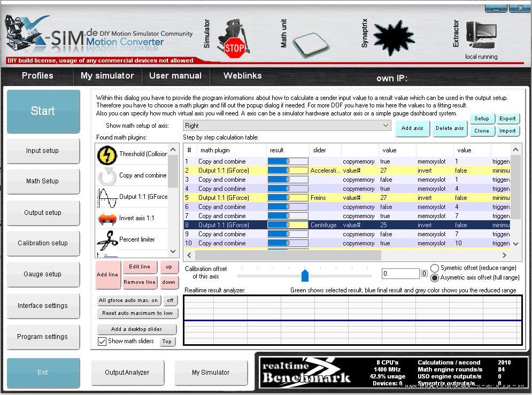Select the Percent limiter scissors icon
The image size is (532, 395).
[x=107, y=240]
